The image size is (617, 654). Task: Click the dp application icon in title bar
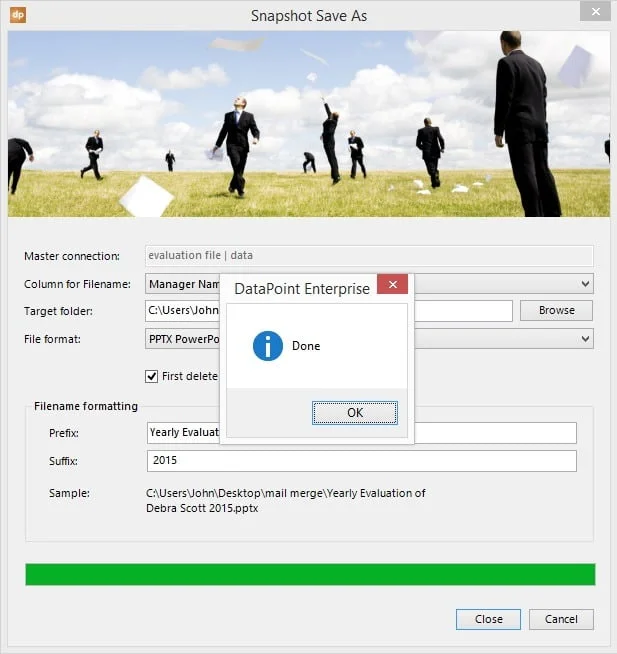19,15
